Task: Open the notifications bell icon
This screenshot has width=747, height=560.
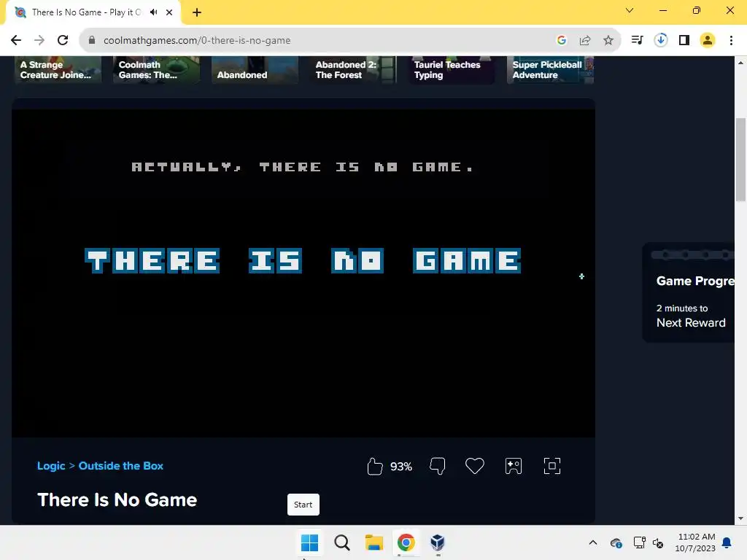Action: click(727, 542)
